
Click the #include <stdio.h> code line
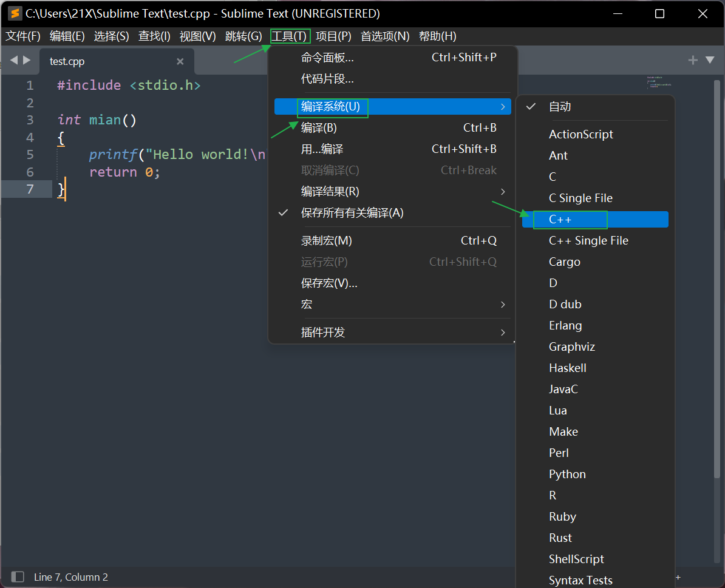[x=129, y=86]
